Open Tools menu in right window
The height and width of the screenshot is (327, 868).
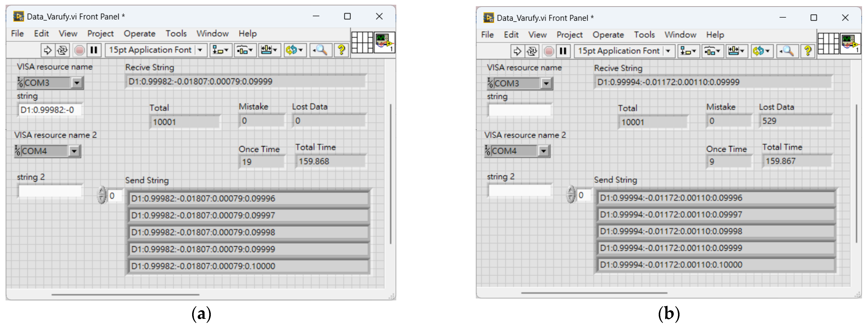644,35
